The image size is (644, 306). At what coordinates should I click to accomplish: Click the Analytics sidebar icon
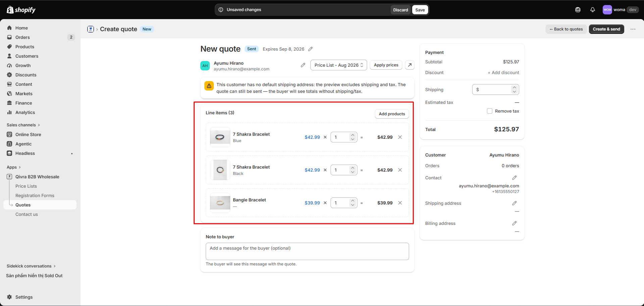(x=9, y=112)
